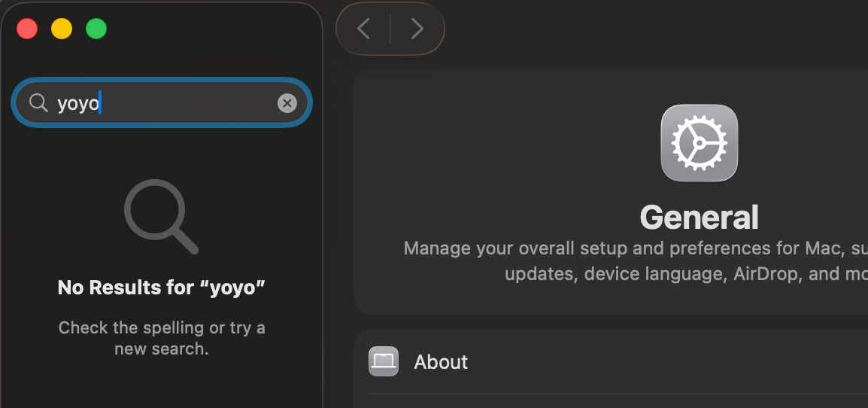Click the General heading title
The image size is (868, 408).
click(x=699, y=218)
